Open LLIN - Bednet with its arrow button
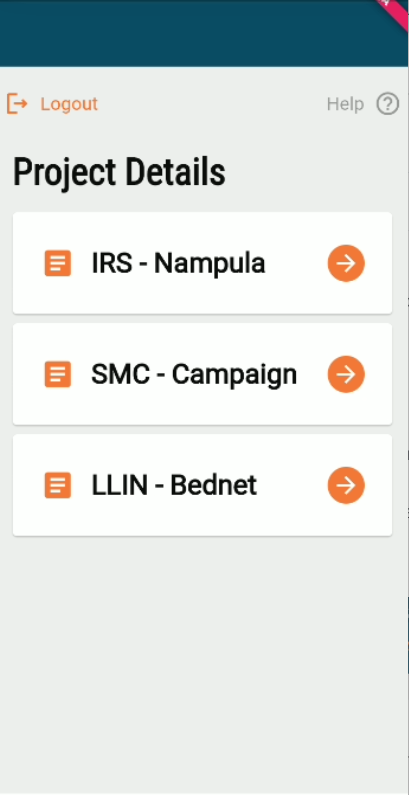 pyautogui.click(x=346, y=485)
